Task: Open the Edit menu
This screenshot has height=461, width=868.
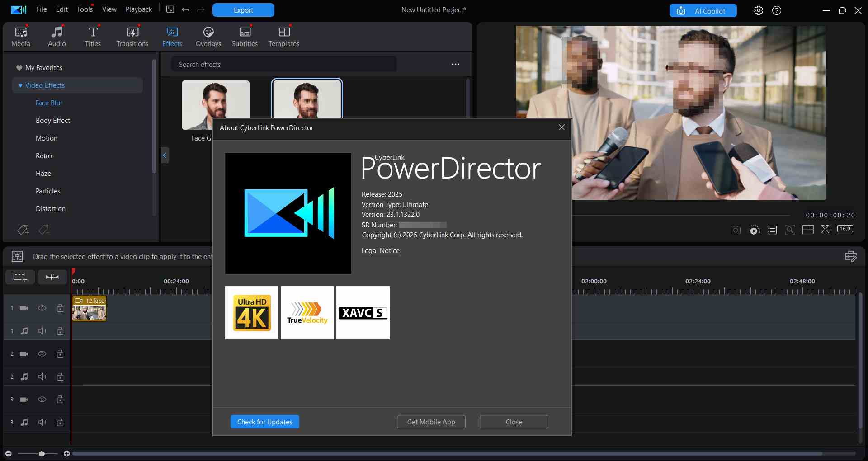Action: (62, 9)
